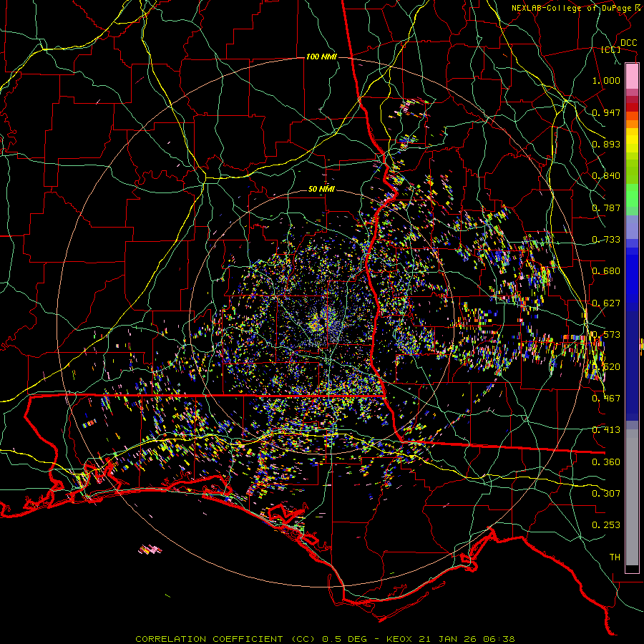Pick the yellow segment of the color bar
Image resolution: width=644 pixels, height=644 pixels.
(632, 140)
